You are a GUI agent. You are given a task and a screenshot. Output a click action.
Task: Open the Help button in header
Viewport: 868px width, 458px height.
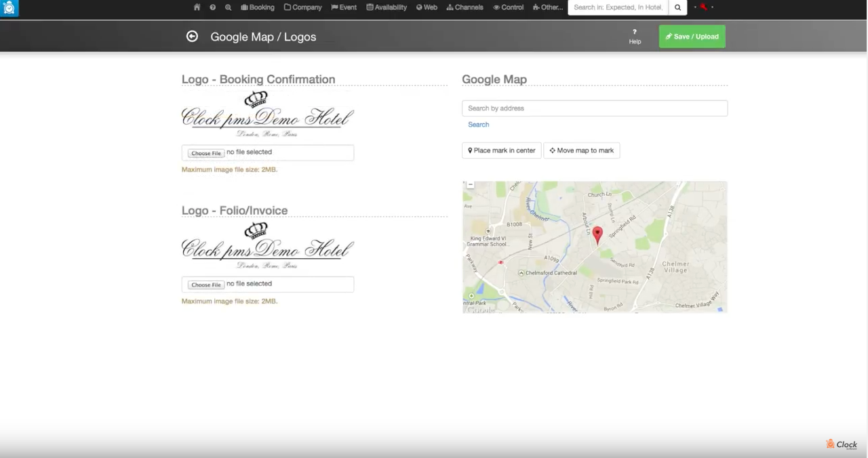[x=635, y=37]
